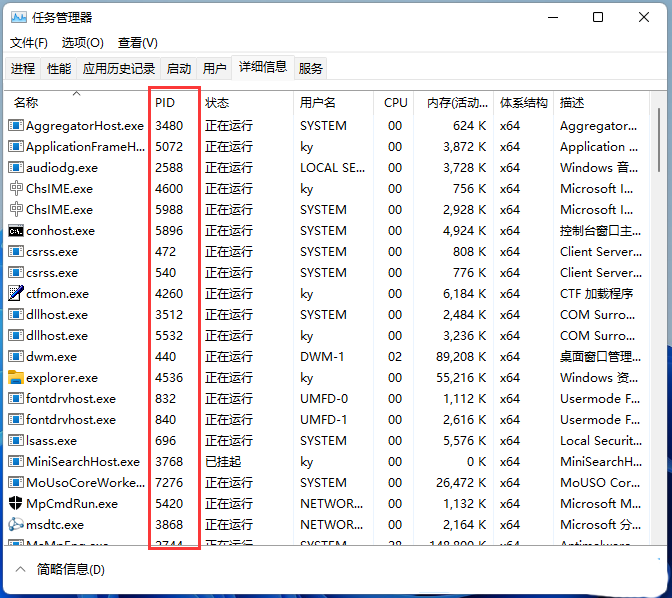The width and height of the screenshot is (672, 598).
Task: Click the MiniSearchHost.exe process icon
Action: [16, 462]
